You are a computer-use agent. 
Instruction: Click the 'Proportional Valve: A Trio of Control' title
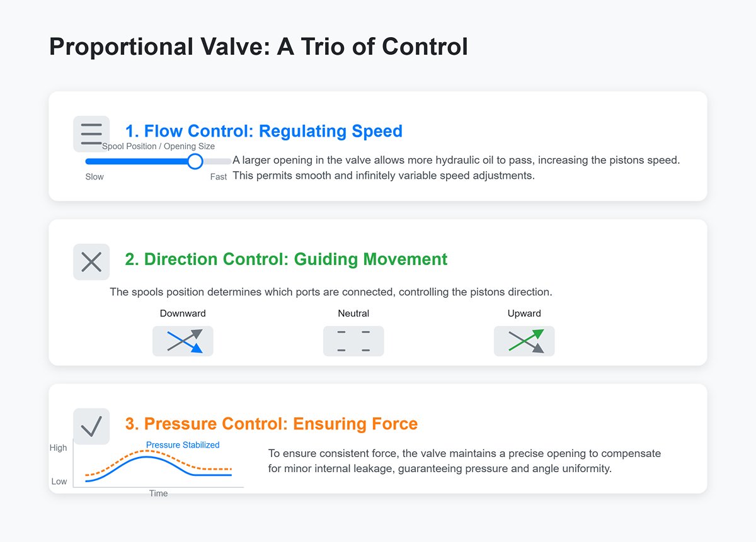[258, 48]
